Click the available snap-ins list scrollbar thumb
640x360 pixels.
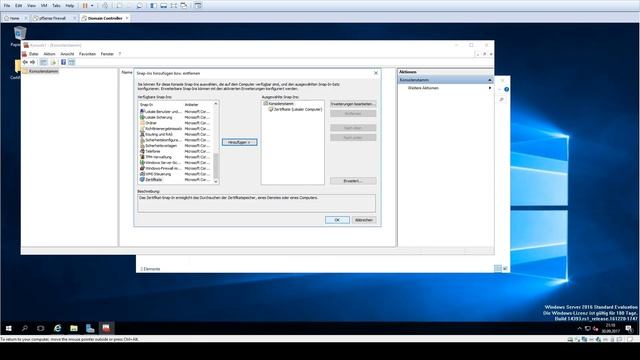[x=216, y=165]
